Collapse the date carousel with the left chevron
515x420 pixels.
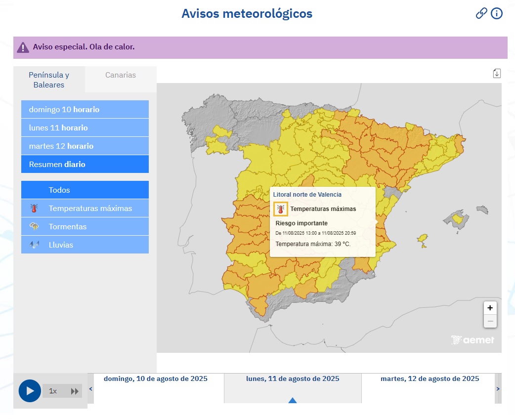90,389
